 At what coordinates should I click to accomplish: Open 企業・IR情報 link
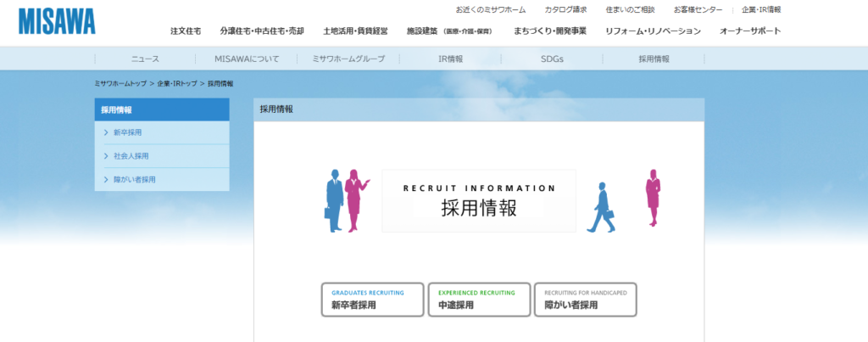[761, 10]
